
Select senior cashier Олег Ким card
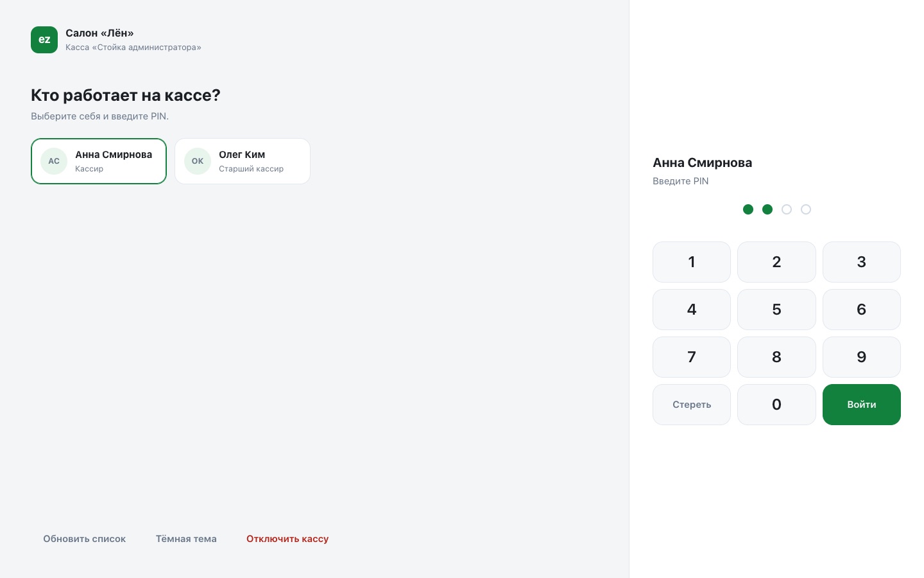pos(243,161)
